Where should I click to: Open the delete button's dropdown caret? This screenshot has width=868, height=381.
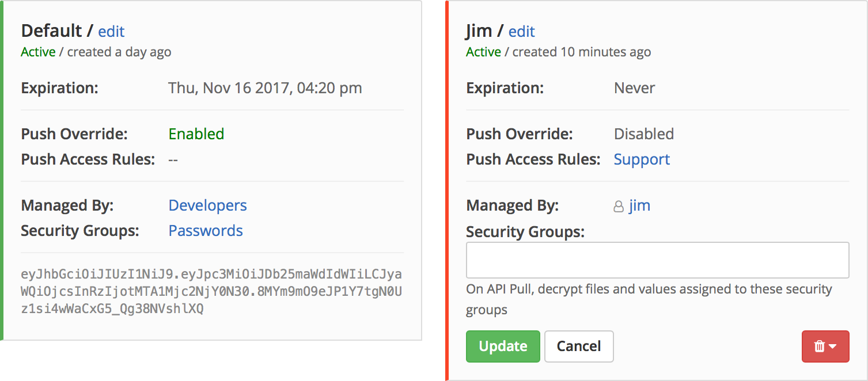(x=832, y=346)
